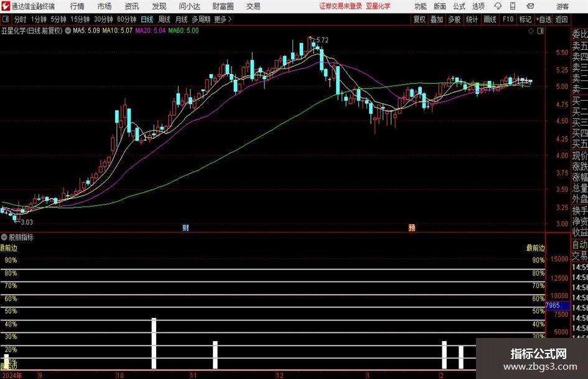The height and width of the screenshot is (379, 588).
Task: Click the MA60: 5.00 value label
Action: pyautogui.click(x=184, y=30)
